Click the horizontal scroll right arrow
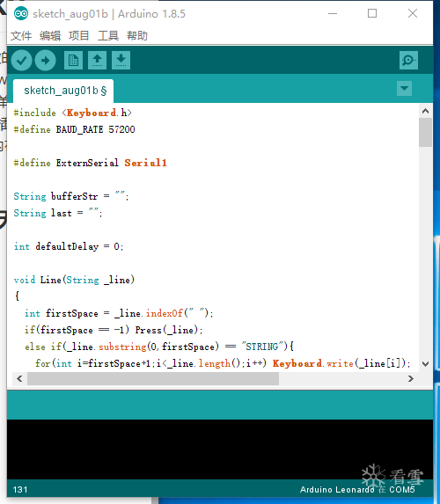This screenshot has height=504, width=440. pyautogui.click(x=411, y=378)
